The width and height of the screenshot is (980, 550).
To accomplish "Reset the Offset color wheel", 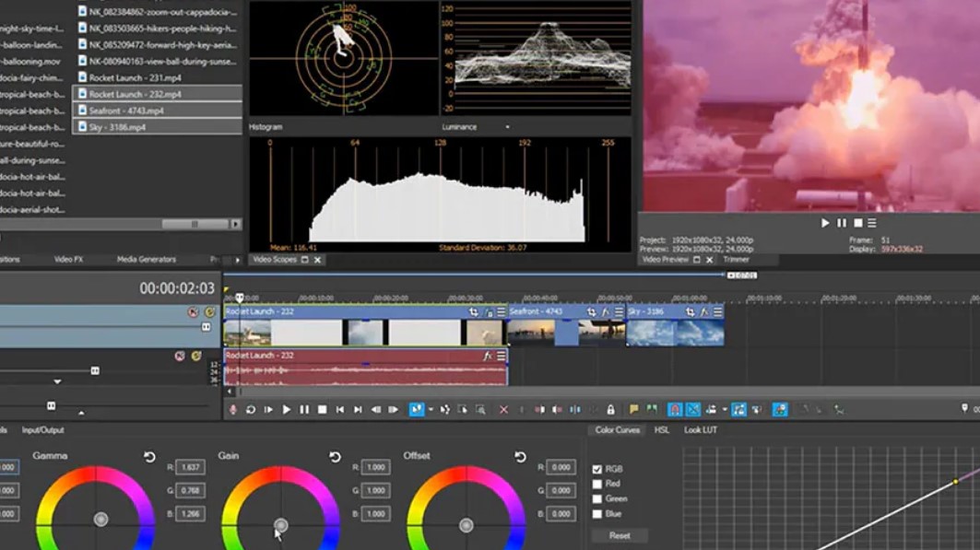I will [521, 457].
